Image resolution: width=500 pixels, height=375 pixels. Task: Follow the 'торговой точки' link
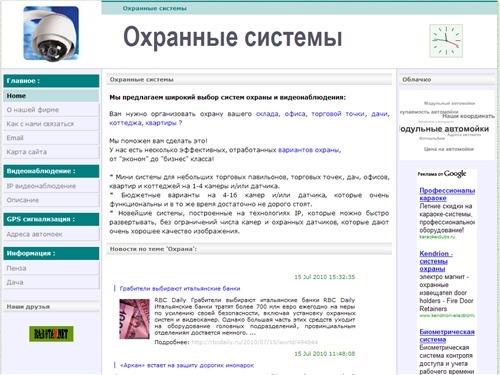coord(338,114)
